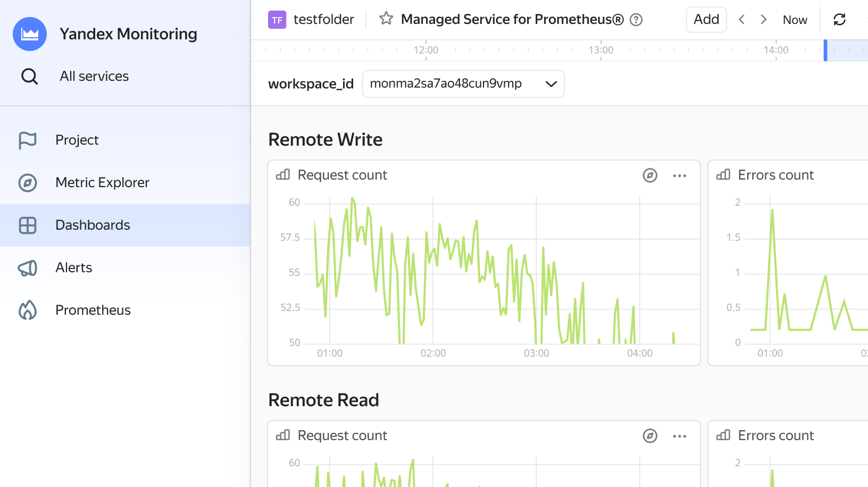Screen dimensions: 868x487
Task: Expand the workspace_id dropdown
Action: click(x=463, y=84)
